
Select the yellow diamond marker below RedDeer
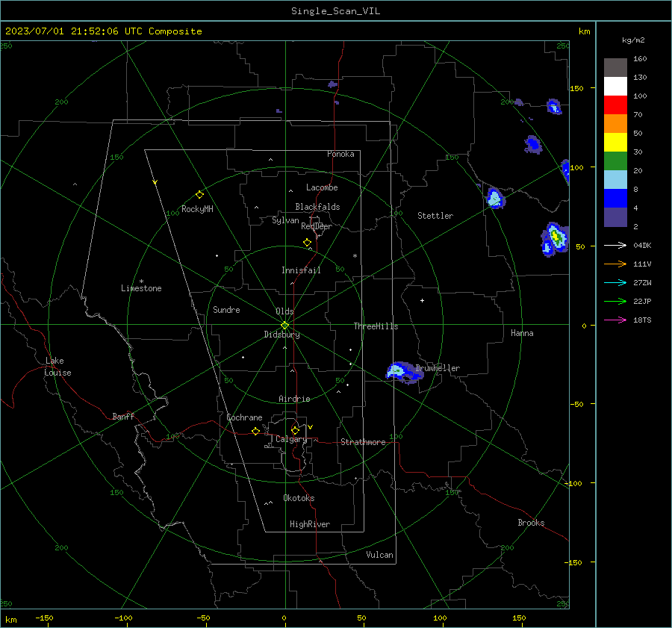point(307,243)
